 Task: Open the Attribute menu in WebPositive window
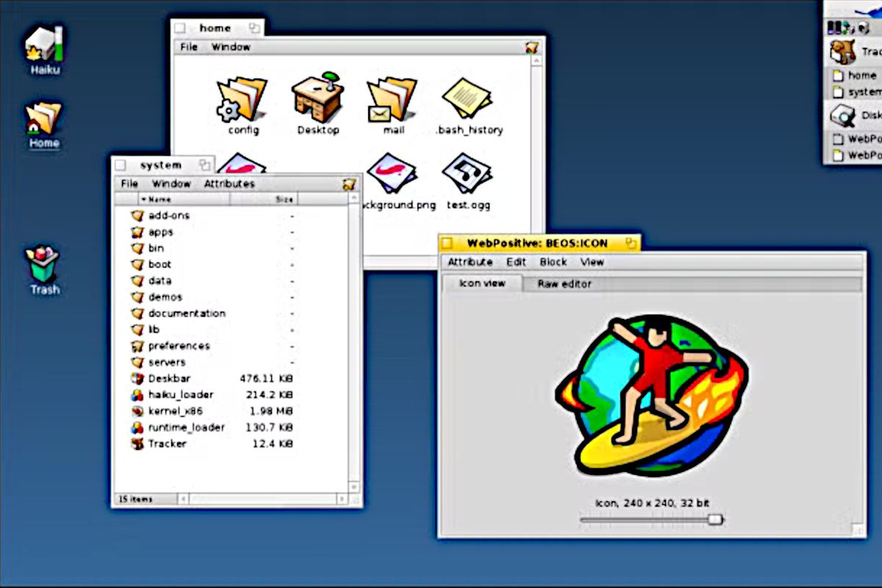pos(470,262)
